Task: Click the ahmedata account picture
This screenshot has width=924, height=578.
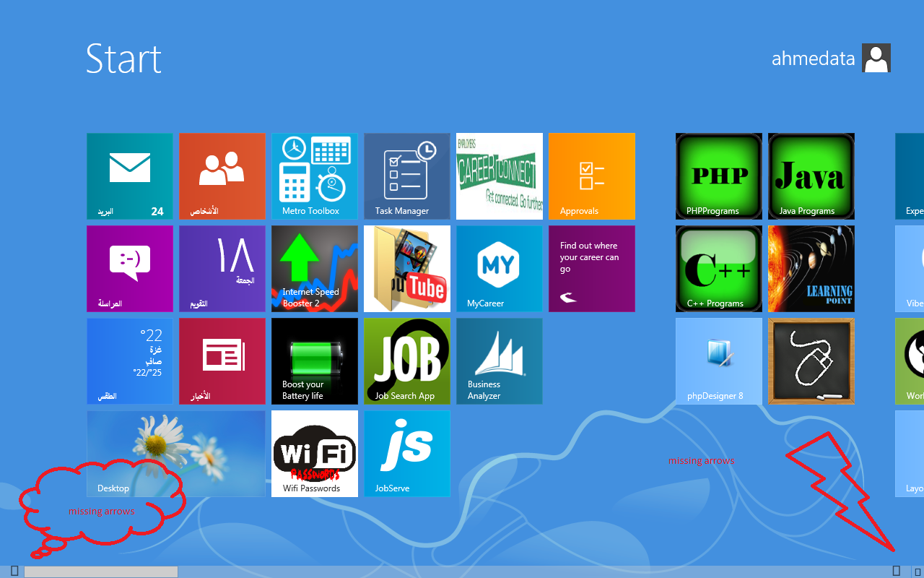Action: click(876, 57)
